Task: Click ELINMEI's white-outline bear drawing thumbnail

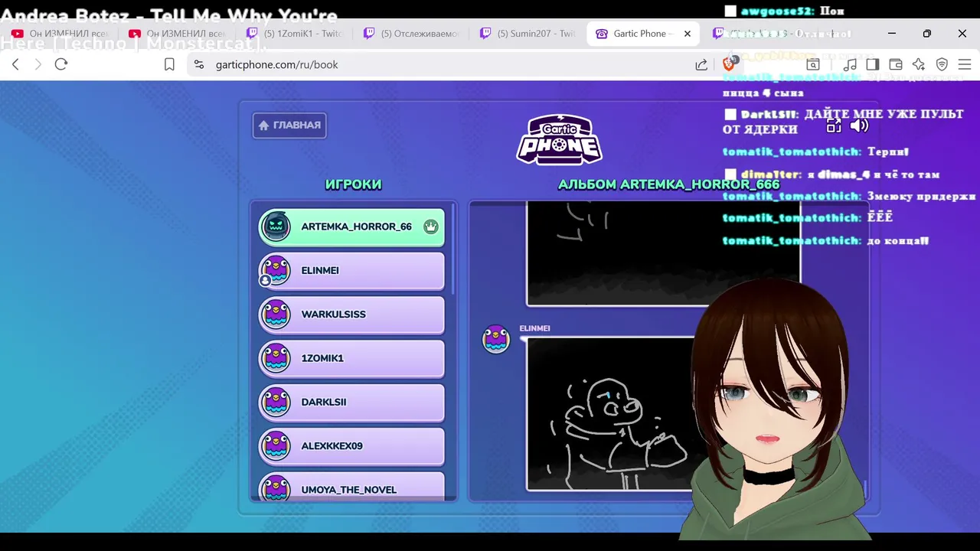Action: point(612,413)
